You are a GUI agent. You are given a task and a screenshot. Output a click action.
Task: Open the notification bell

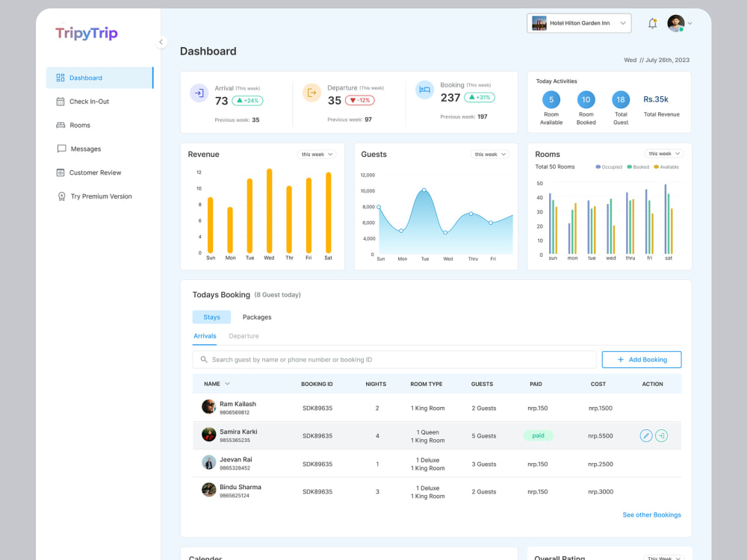point(652,23)
